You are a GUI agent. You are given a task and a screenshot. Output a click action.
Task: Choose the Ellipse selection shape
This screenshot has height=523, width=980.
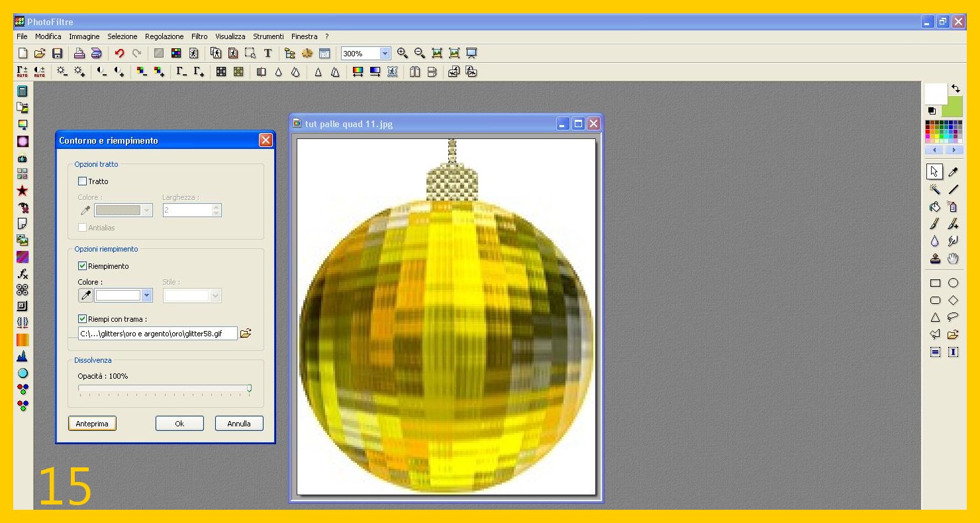(954, 283)
